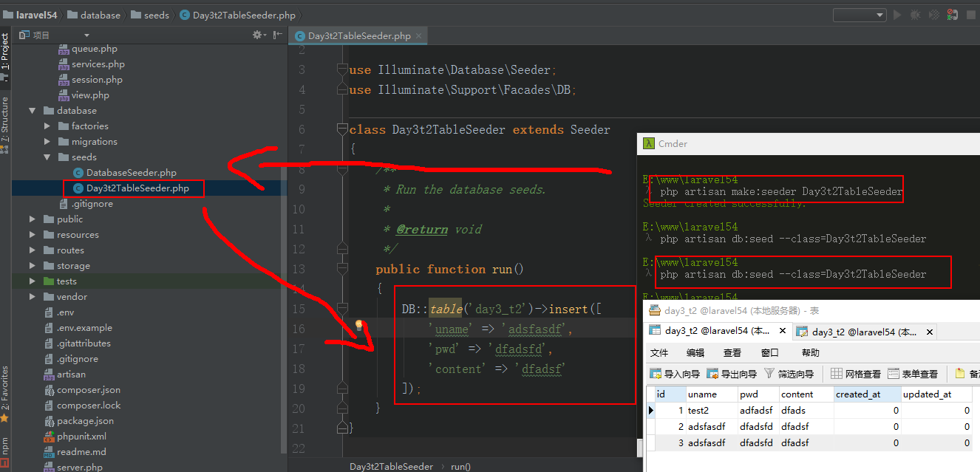Click the Debug bug icon
The image size is (980, 472).
916,15
